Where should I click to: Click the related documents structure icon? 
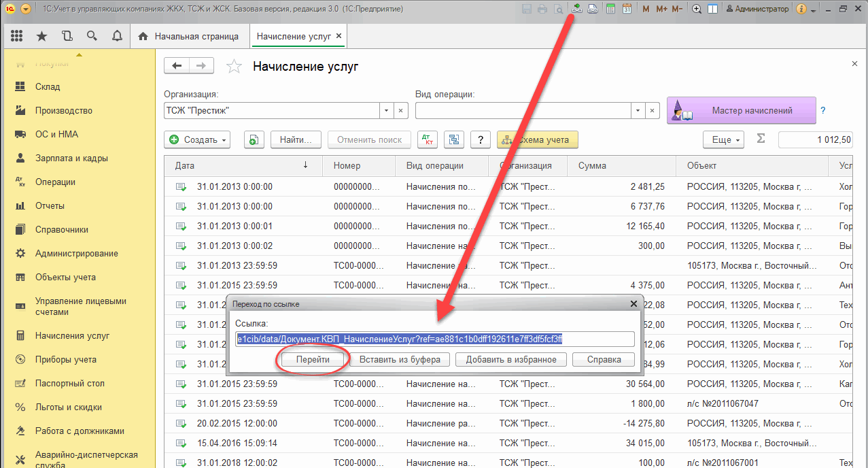454,139
